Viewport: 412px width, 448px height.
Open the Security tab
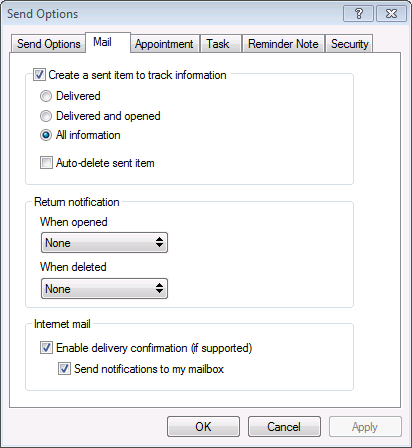pyautogui.click(x=349, y=44)
